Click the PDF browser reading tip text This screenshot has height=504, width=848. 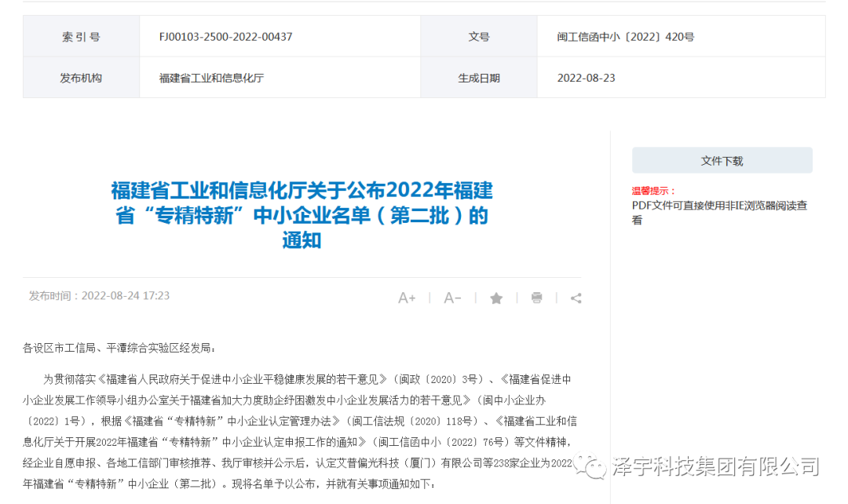719,213
